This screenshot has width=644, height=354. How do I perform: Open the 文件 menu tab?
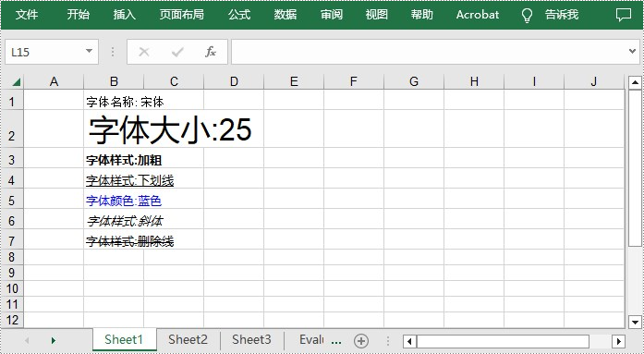click(27, 15)
